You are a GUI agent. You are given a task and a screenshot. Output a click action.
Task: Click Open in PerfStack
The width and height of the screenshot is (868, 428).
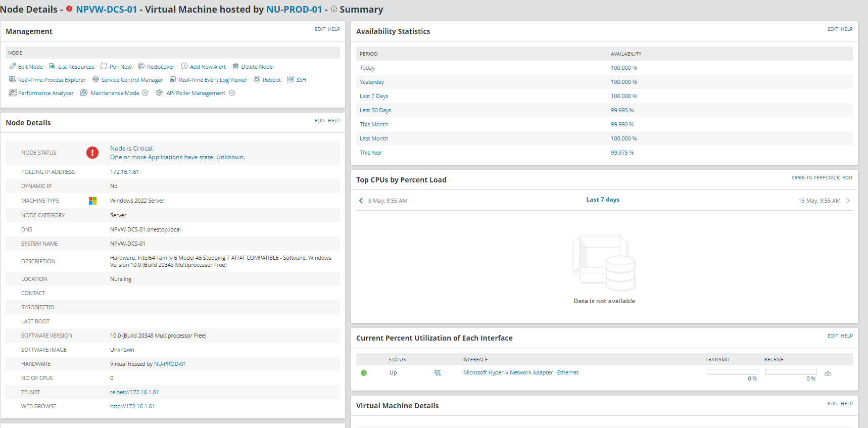(x=816, y=178)
